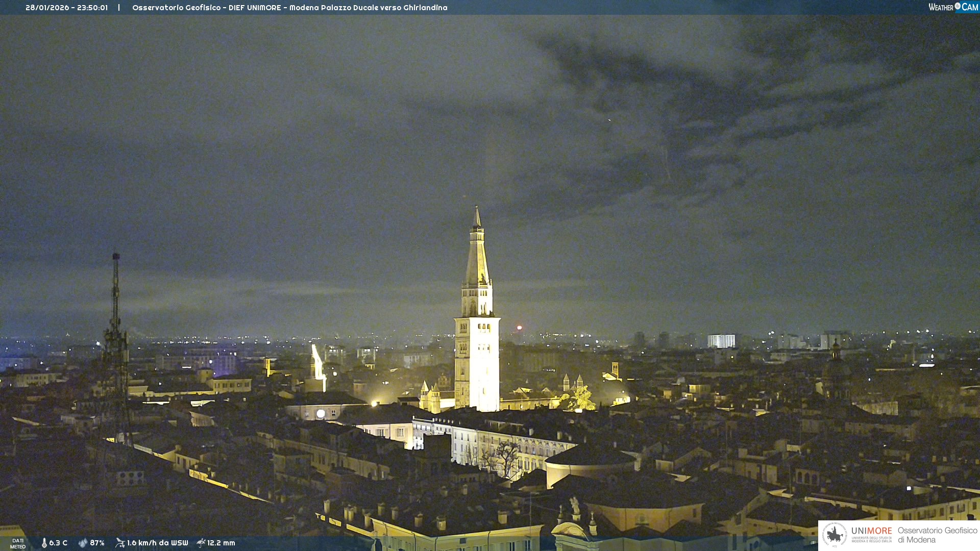Click the camera lens in WeatherCam logo

point(958,6)
